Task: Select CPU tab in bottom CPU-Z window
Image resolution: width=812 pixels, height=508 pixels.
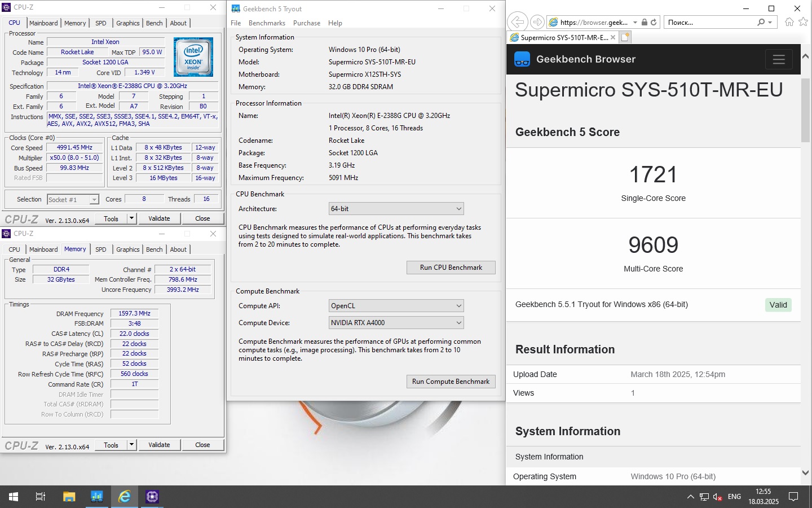Action: pos(14,249)
